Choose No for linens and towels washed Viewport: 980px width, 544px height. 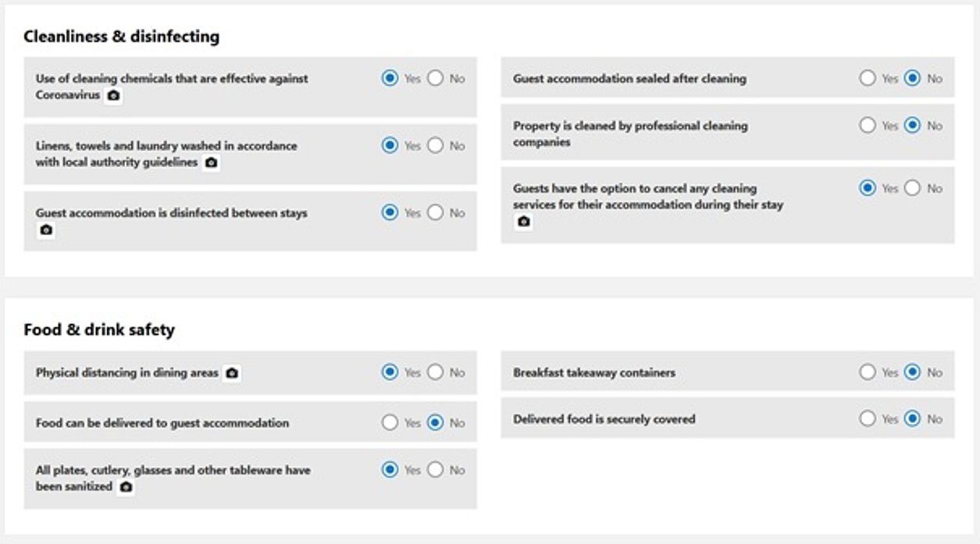click(x=436, y=145)
